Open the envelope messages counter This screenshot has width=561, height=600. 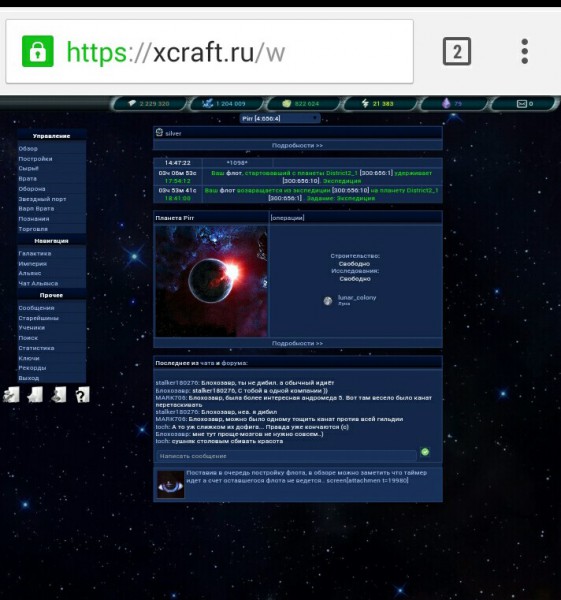(x=522, y=104)
